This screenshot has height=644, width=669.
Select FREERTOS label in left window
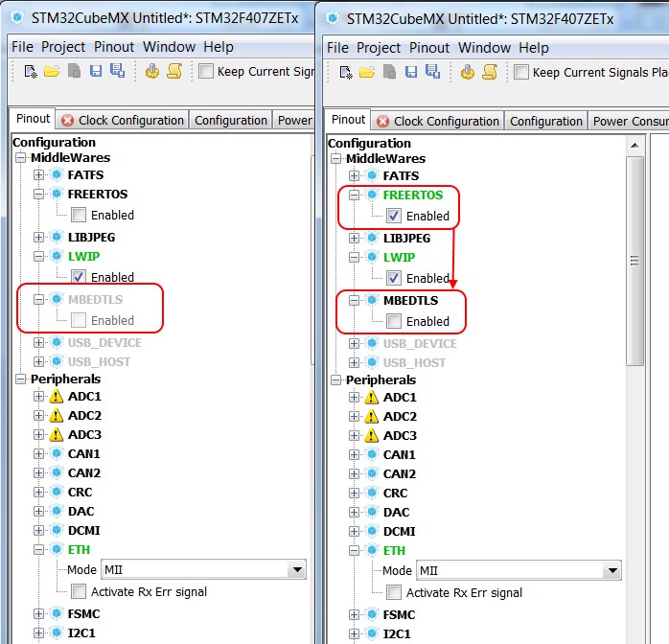point(97,194)
